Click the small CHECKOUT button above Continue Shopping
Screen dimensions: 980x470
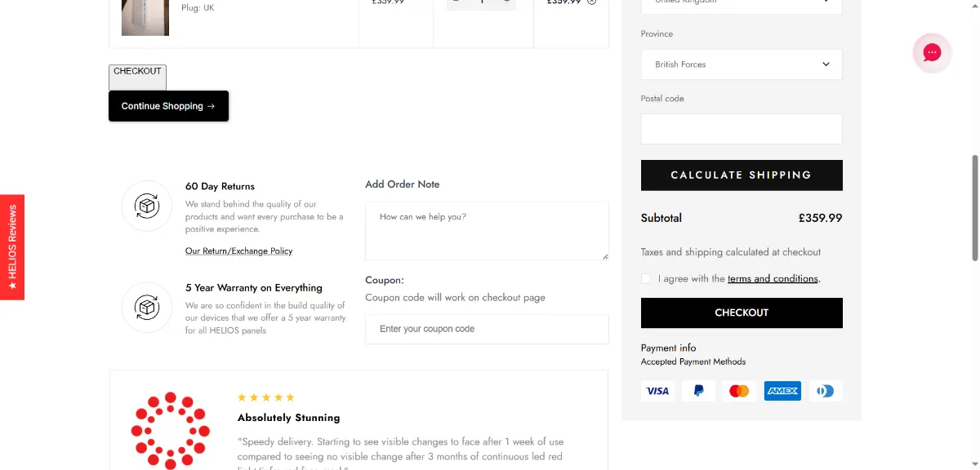pyautogui.click(x=137, y=78)
